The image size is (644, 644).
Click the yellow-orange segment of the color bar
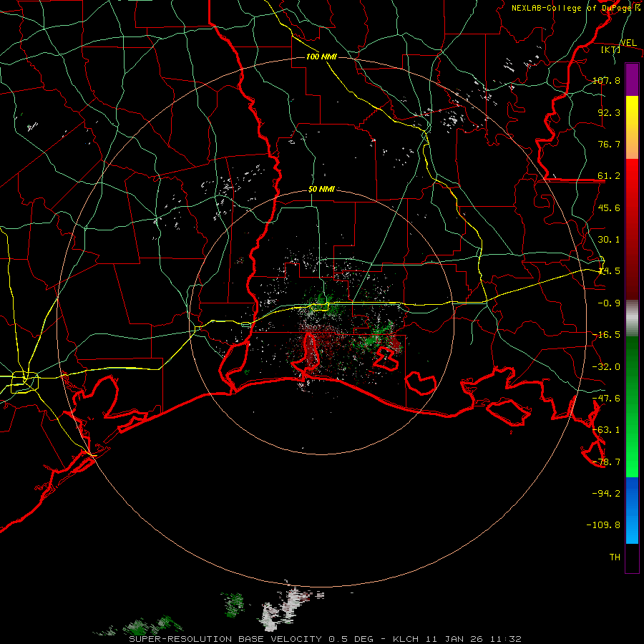tap(632, 127)
